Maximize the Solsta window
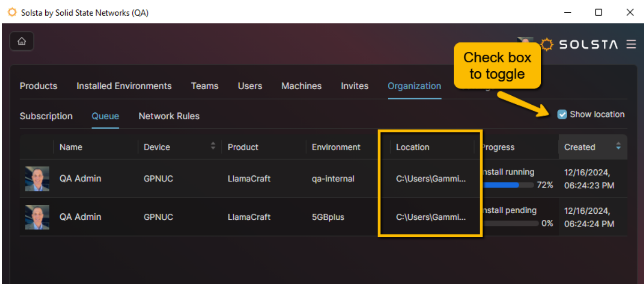Image resolution: width=644 pixels, height=284 pixels. pos(598,13)
